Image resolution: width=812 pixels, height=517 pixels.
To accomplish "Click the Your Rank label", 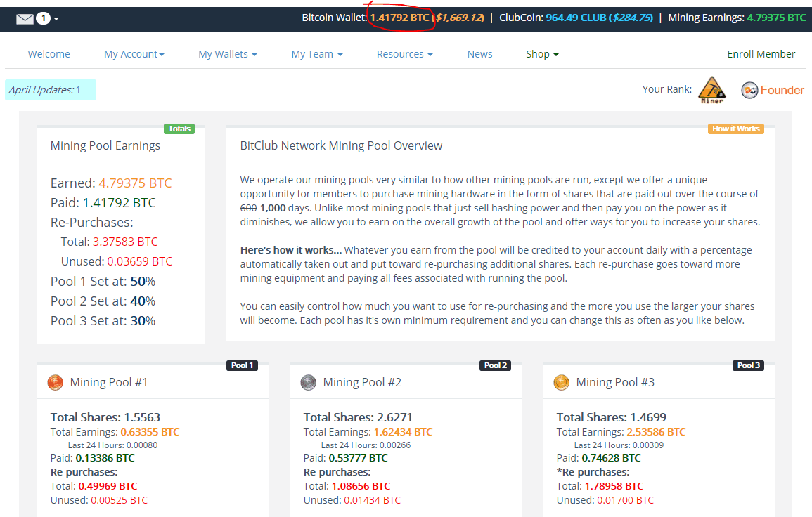I will coord(667,89).
